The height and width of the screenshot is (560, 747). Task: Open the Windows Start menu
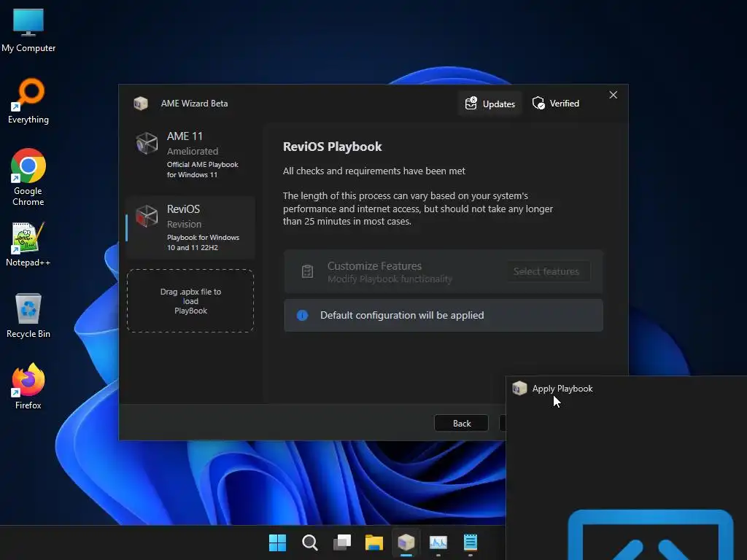pos(277,542)
